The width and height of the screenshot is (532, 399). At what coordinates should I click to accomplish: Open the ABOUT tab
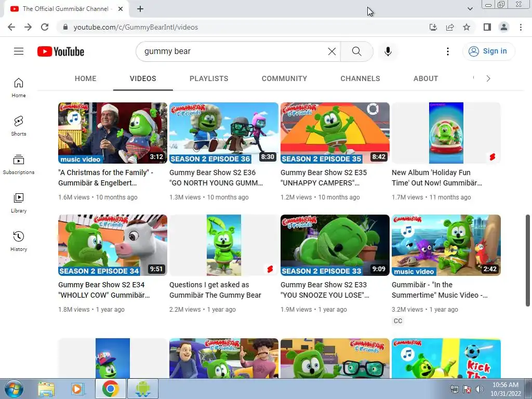426,79
